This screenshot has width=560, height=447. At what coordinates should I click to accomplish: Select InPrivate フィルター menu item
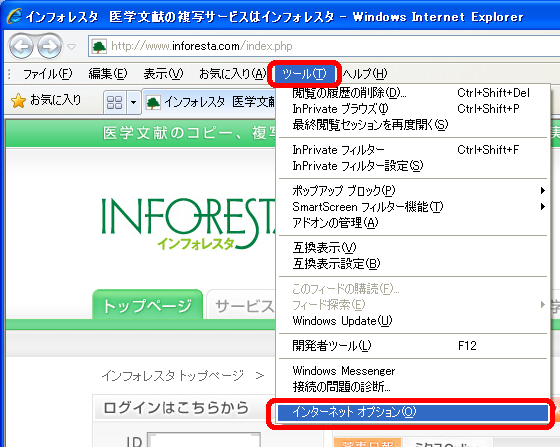click(x=413, y=150)
